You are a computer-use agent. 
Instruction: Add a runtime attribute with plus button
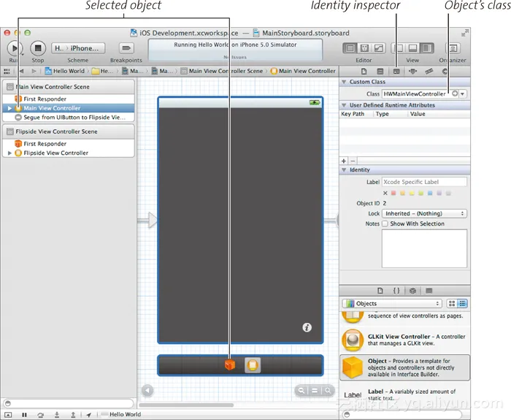(344, 161)
